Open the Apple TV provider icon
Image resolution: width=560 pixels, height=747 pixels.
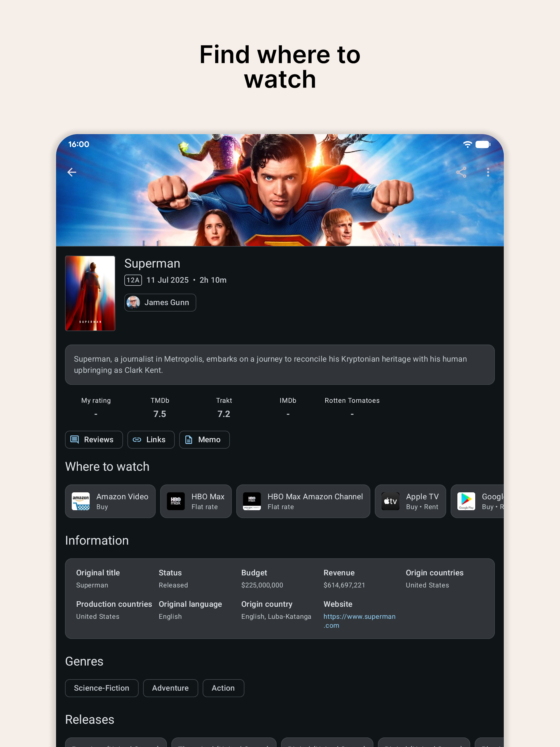[x=390, y=501]
